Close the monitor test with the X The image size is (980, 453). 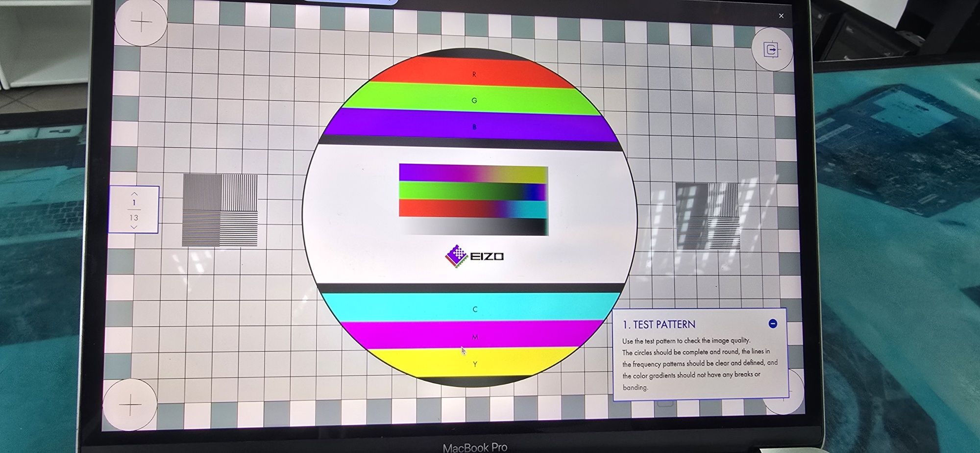tap(781, 16)
